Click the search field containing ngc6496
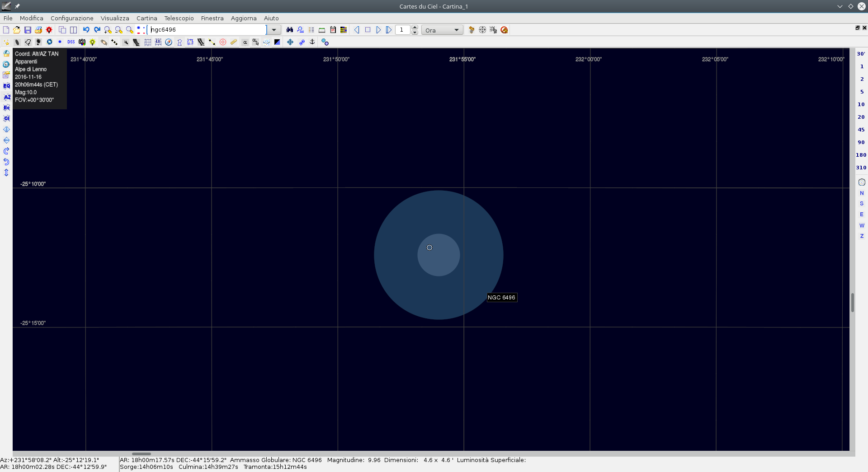The image size is (868, 472). click(208, 30)
